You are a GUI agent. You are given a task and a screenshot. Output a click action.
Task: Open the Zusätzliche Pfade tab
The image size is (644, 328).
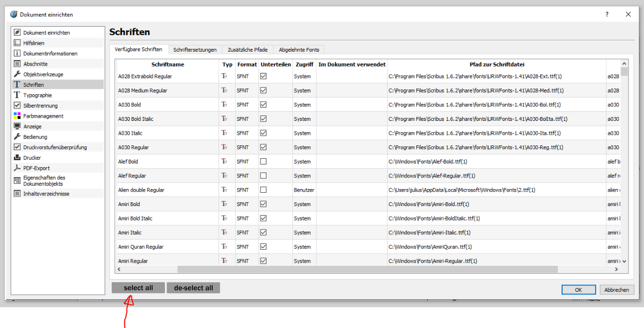pos(247,50)
